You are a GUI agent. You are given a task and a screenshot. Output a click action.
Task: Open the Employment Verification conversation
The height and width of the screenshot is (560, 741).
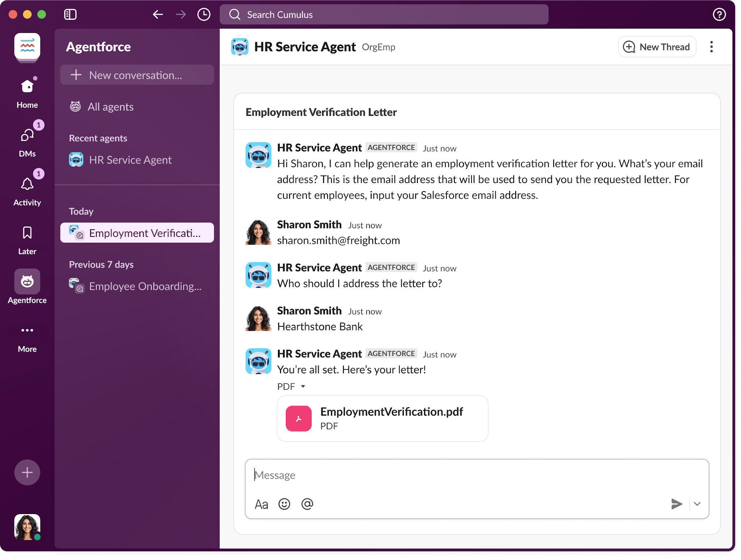pyautogui.click(x=137, y=233)
